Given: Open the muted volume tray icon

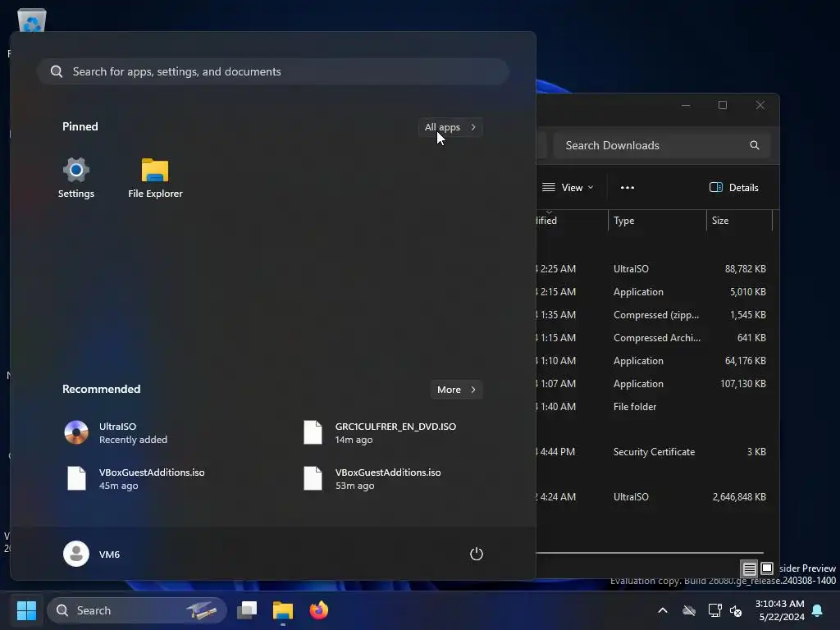Looking at the screenshot, I should coord(736,610).
